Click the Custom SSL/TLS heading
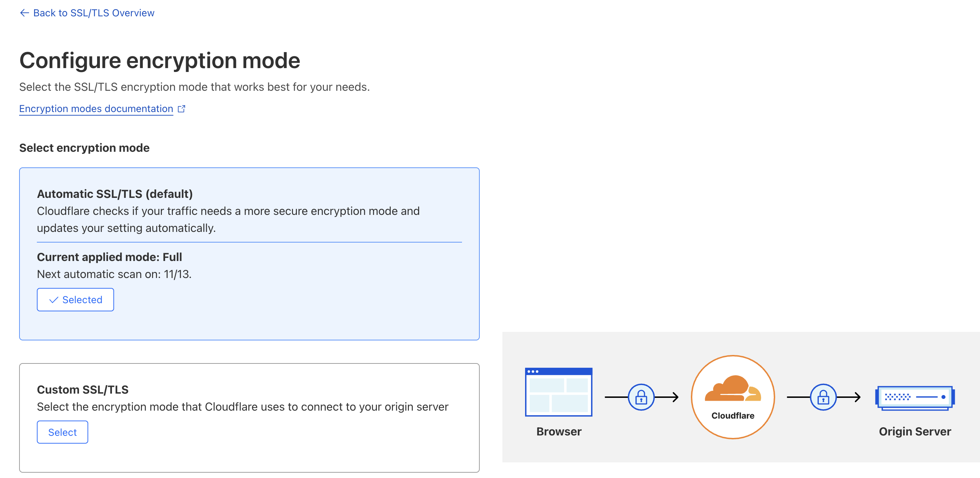Screen dimensions: 980x478 [83, 390]
